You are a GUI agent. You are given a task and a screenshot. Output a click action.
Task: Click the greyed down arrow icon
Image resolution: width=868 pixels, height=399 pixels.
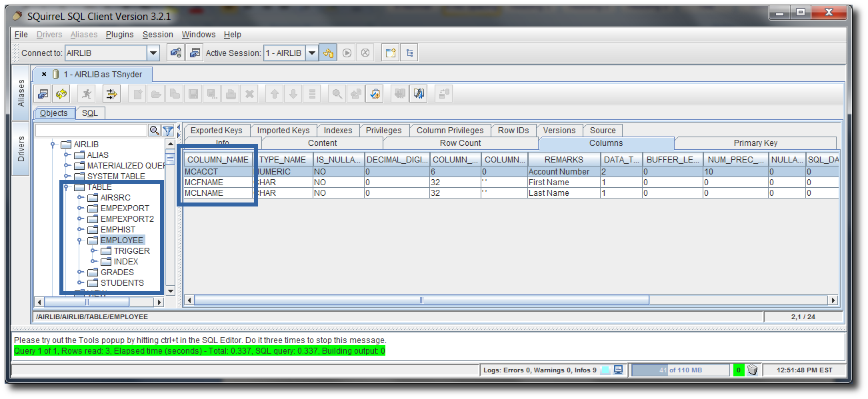coord(293,94)
